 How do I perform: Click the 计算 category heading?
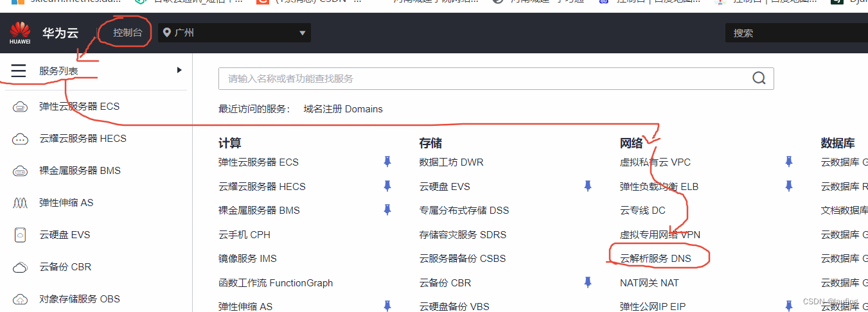(230, 143)
